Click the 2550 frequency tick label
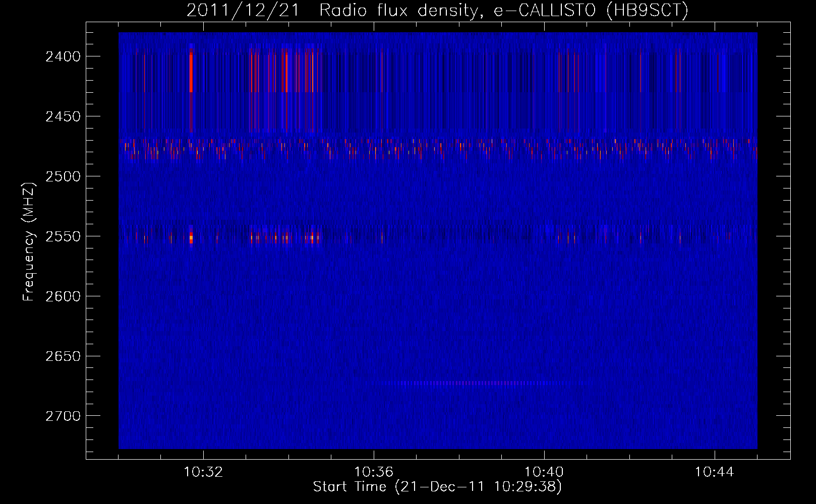The width and height of the screenshot is (816, 504). (63, 236)
